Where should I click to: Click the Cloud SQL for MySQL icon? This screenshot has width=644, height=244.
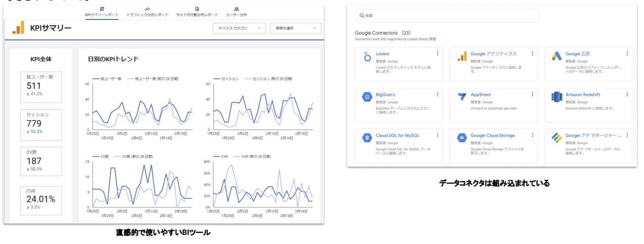click(367, 138)
